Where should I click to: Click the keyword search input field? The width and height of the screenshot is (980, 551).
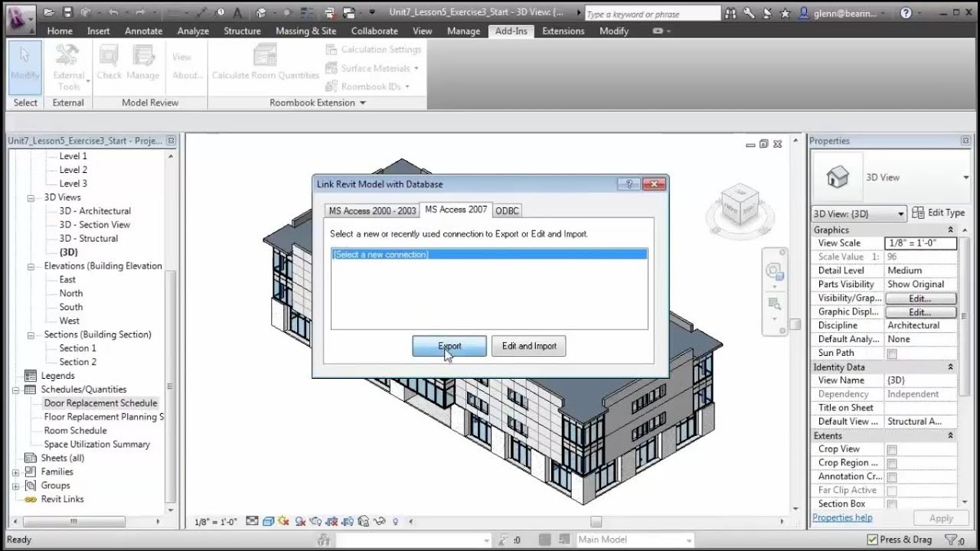point(652,14)
